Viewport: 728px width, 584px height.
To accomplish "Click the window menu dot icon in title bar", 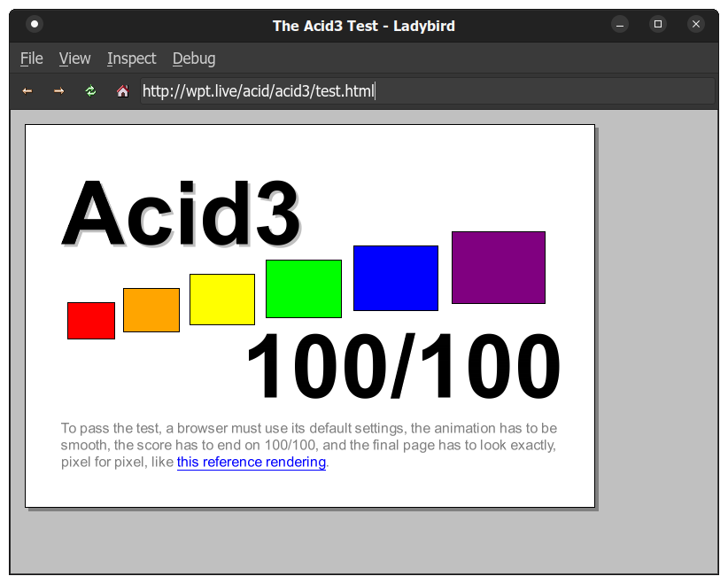I will coord(35,24).
